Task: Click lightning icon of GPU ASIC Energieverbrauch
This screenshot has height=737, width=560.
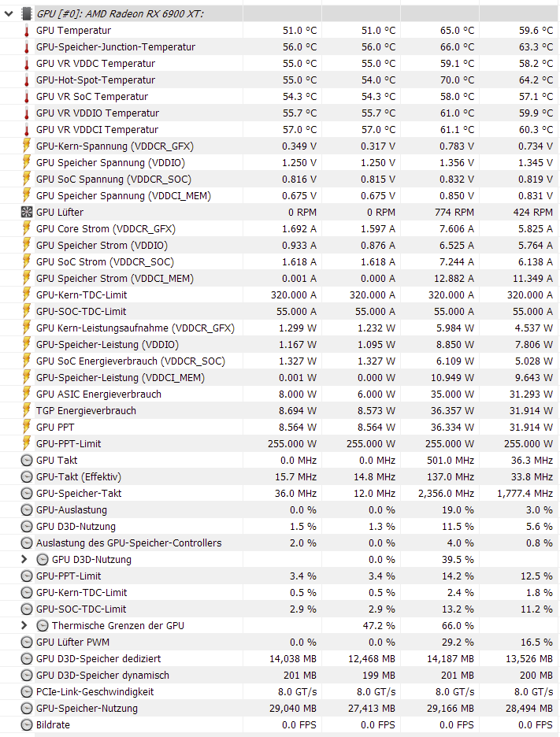Action: (x=27, y=394)
